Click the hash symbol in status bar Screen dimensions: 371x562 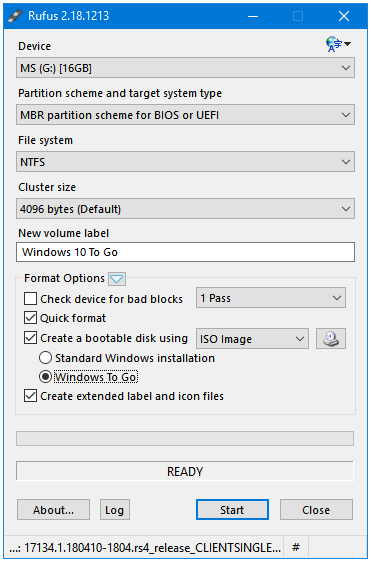[x=296, y=547]
